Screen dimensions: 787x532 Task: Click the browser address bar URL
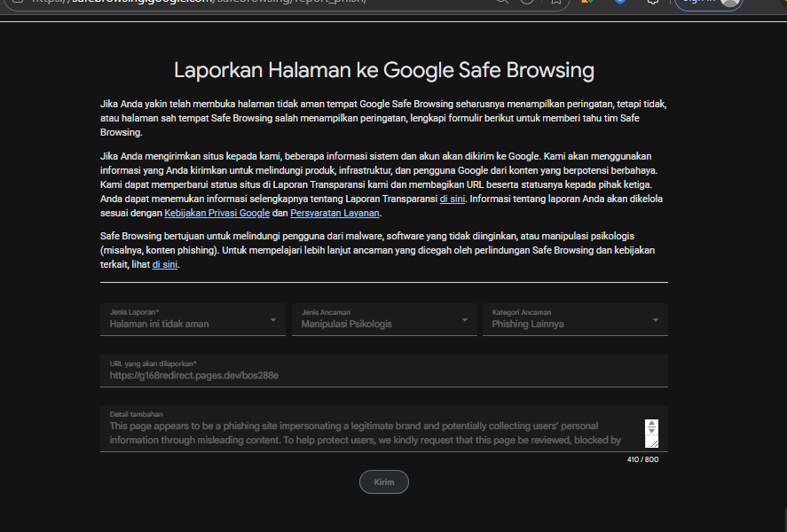(x=198, y=2)
